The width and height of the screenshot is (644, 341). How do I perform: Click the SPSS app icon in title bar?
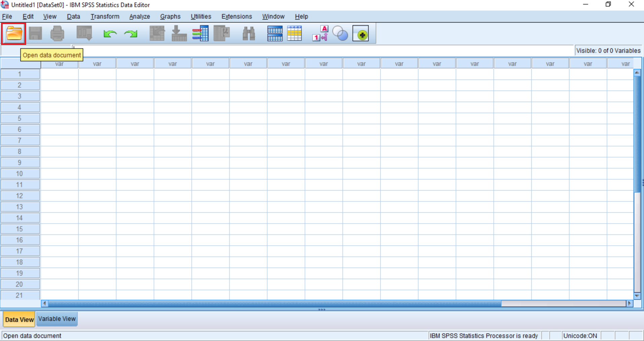coord(5,5)
